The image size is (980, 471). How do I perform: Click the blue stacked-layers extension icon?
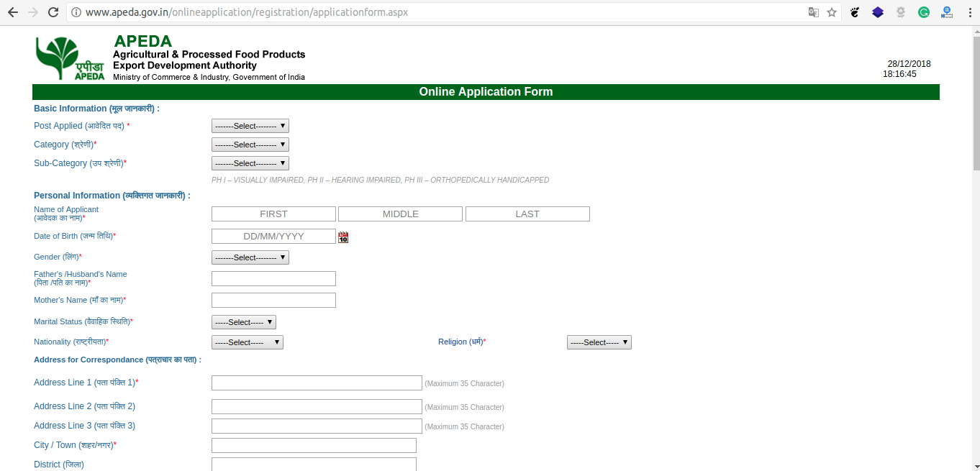coord(877,12)
